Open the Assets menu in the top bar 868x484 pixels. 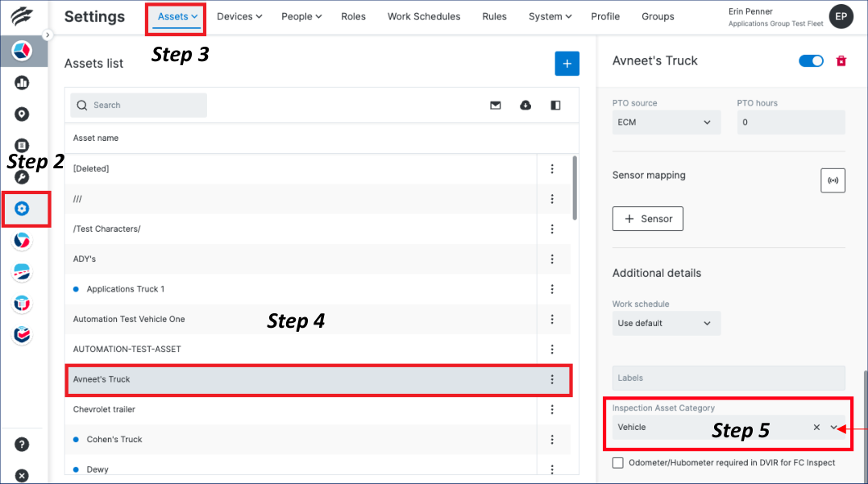(175, 16)
